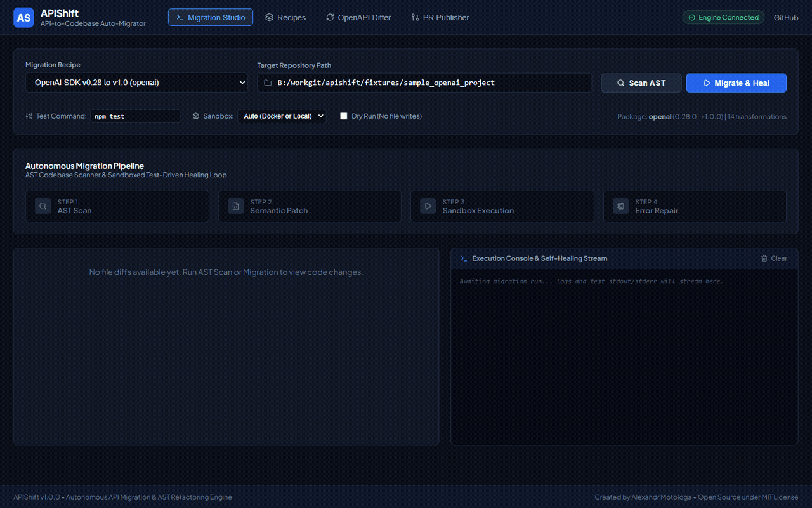Screen dimensions: 812x508
Task: Click the 'Execution Console & Self-Healing Stream' title
Action: (x=540, y=258)
